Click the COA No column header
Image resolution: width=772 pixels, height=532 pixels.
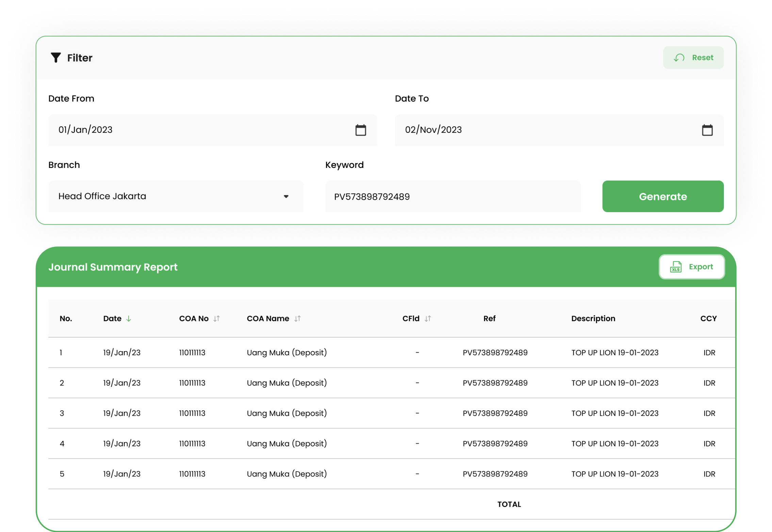(194, 319)
